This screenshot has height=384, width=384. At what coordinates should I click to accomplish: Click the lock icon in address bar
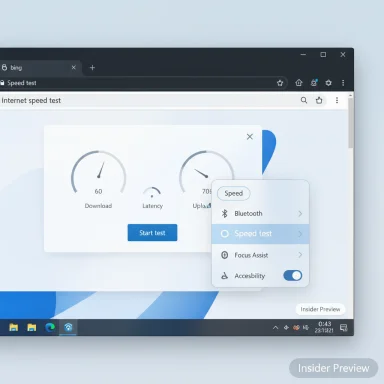coord(2,83)
